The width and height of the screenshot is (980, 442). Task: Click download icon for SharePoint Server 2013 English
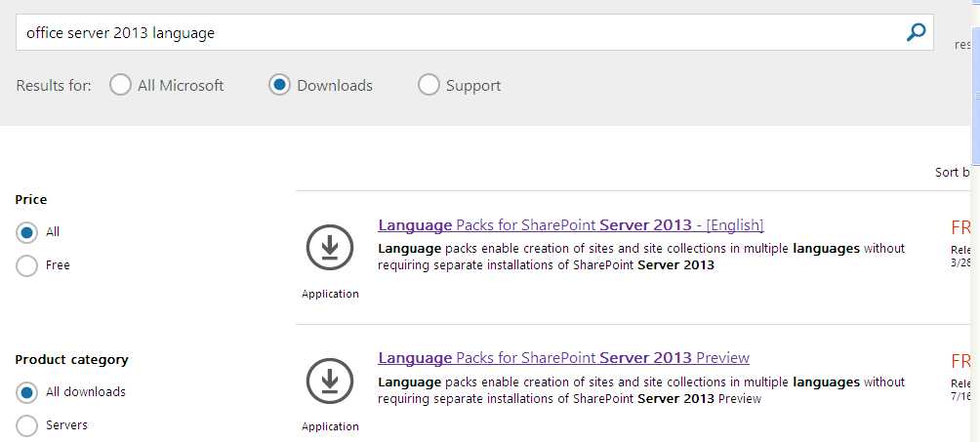tap(330, 248)
